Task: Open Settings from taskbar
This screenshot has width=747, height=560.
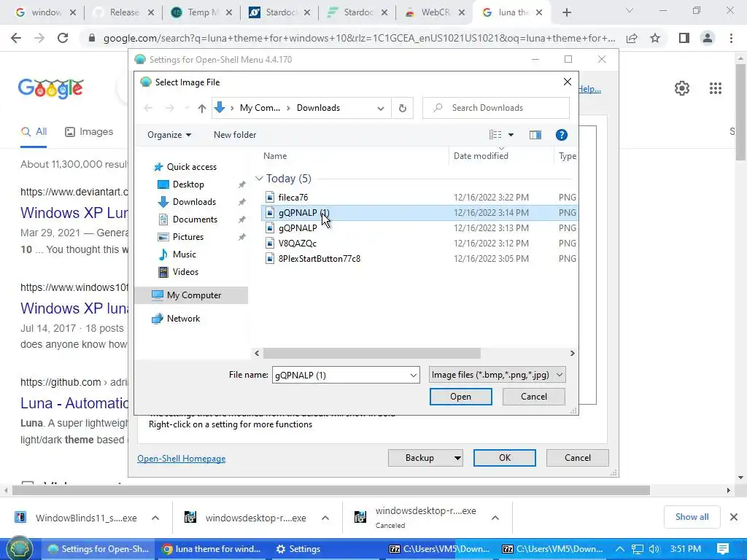Action: coord(298,549)
